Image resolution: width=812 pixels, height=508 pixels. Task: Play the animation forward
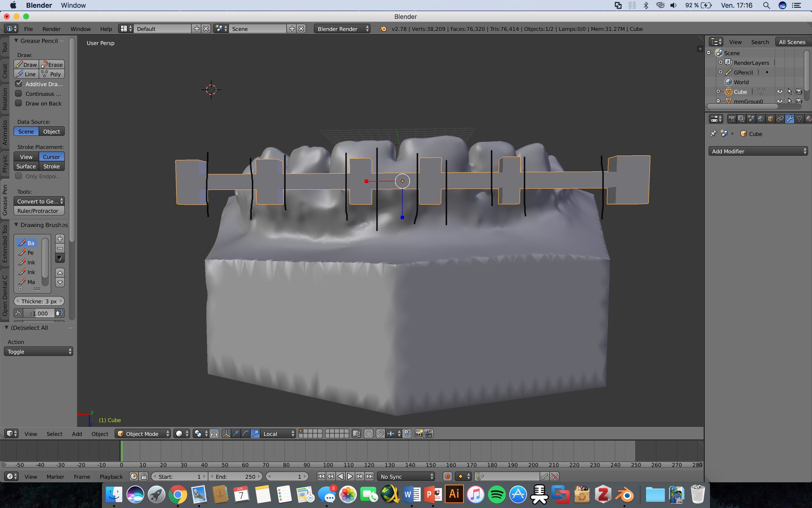pos(350,476)
